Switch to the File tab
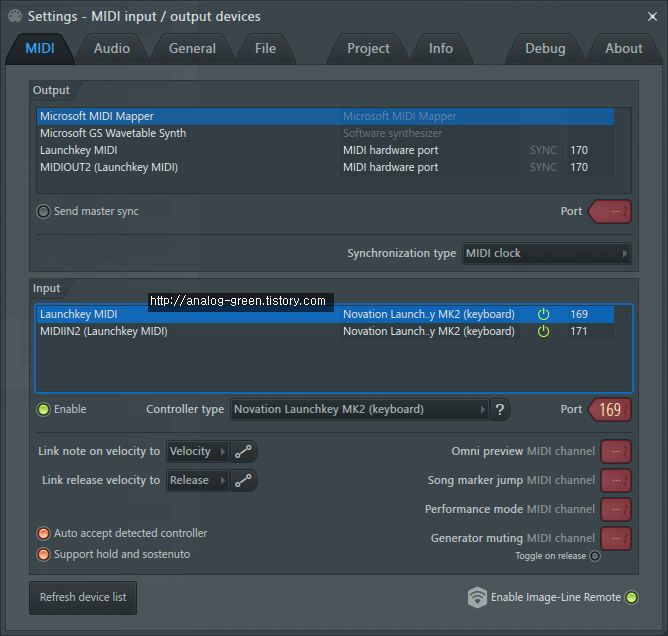668x636 pixels. pos(265,49)
